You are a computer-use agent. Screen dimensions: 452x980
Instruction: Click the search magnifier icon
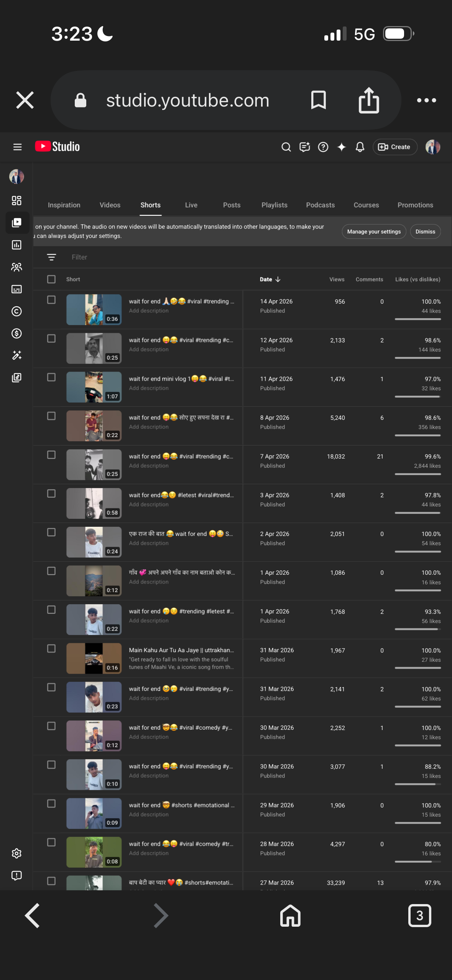click(x=286, y=147)
